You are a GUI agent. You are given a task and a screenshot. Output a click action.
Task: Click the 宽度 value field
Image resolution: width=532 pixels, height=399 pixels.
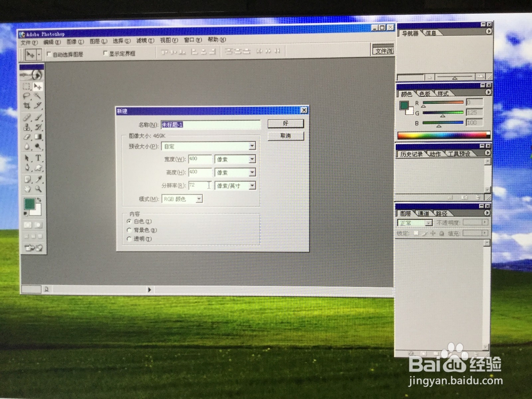coord(200,159)
